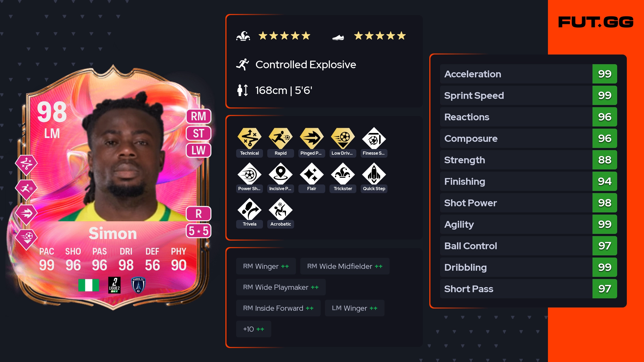This screenshot has height=362, width=644.
Task: Click the LM Winger role tag
Action: coord(354,308)
